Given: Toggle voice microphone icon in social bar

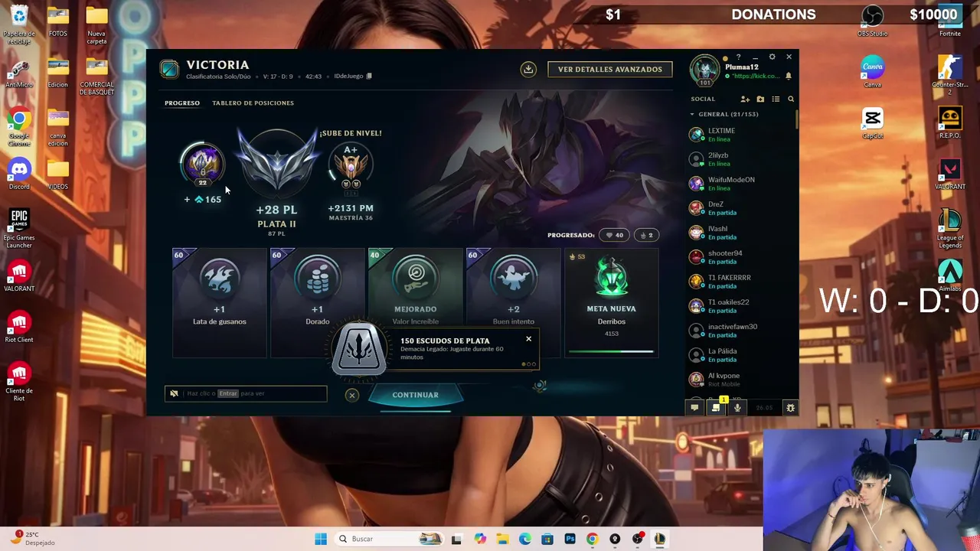Looking at the screenshot, I should tap(737, 408).
